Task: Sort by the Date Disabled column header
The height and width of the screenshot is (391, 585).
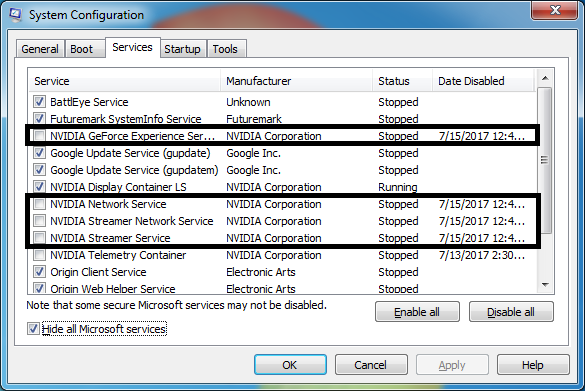Action: pyautogui.click(x=484, y=81)
